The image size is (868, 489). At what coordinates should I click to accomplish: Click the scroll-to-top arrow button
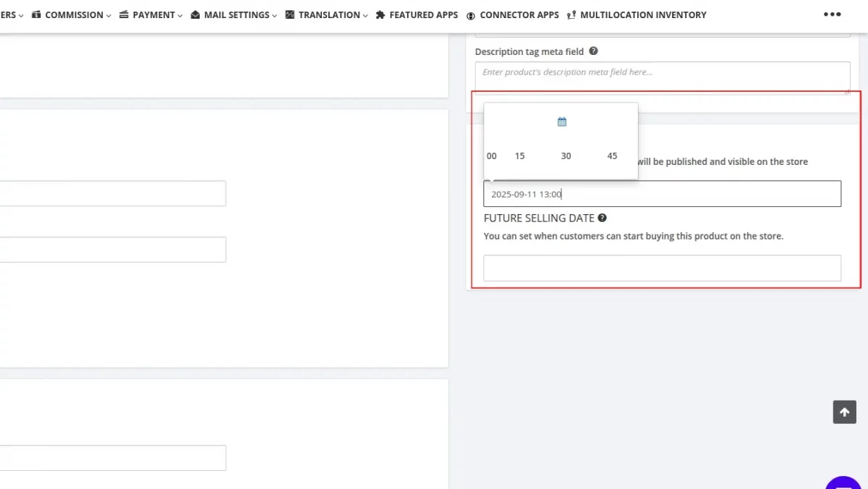click(844, 412)
